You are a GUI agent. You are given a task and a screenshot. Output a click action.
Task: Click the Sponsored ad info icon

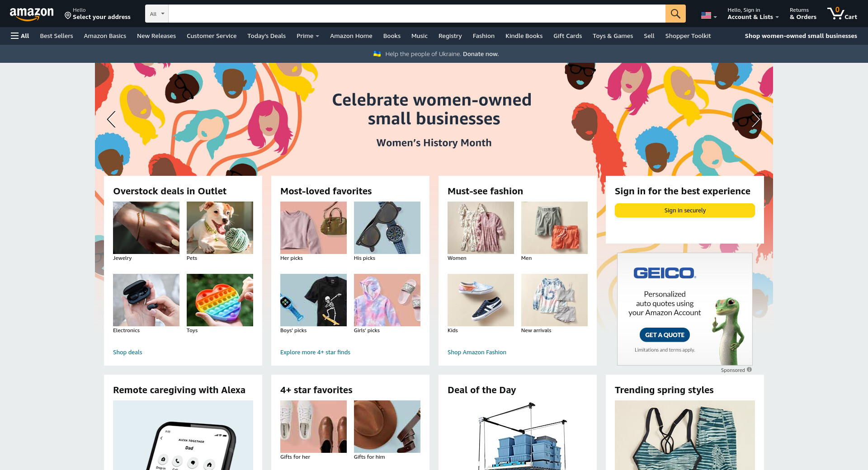[749, 370]
